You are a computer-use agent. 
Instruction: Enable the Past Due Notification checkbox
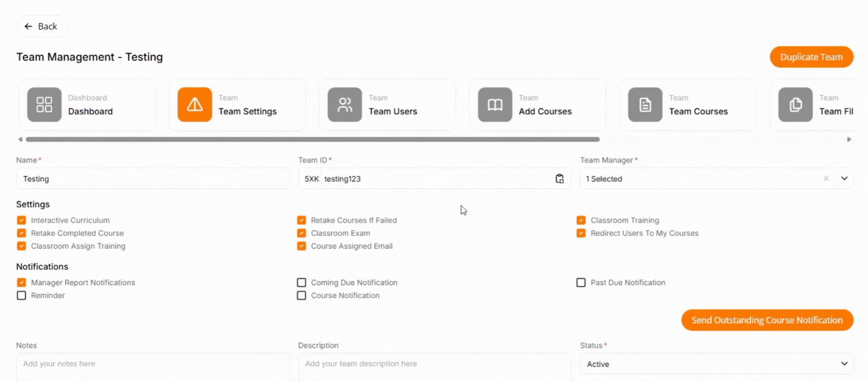[x=581, y=283]
